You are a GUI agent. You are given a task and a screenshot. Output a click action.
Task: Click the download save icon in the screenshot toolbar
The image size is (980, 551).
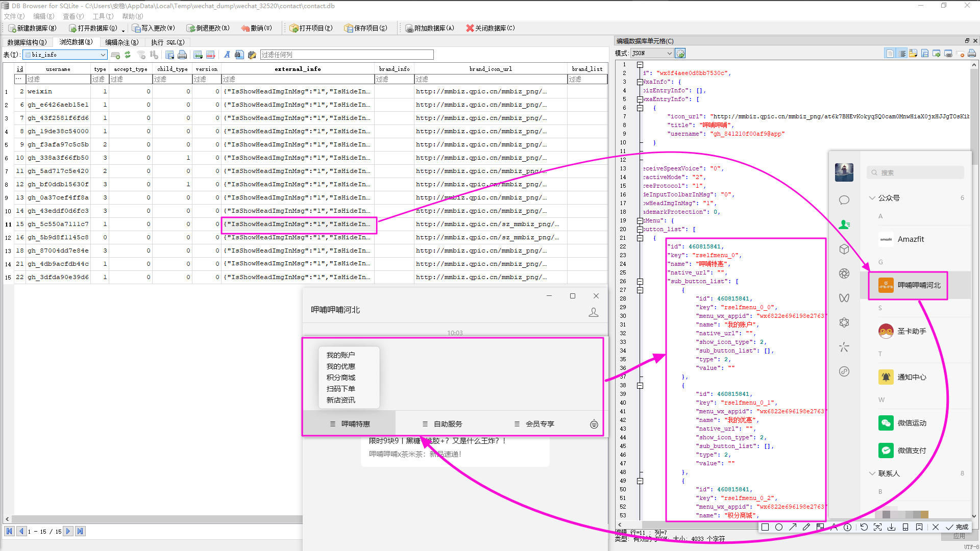[x=891, y=527]
